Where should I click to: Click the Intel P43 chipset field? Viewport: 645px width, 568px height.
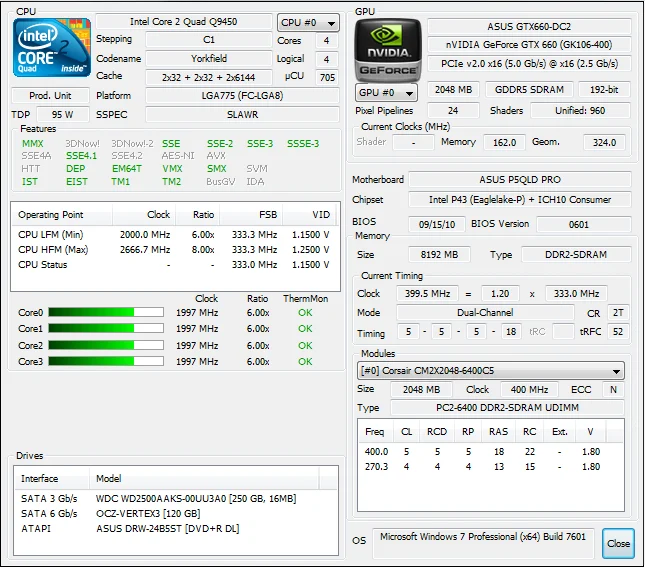520,199
